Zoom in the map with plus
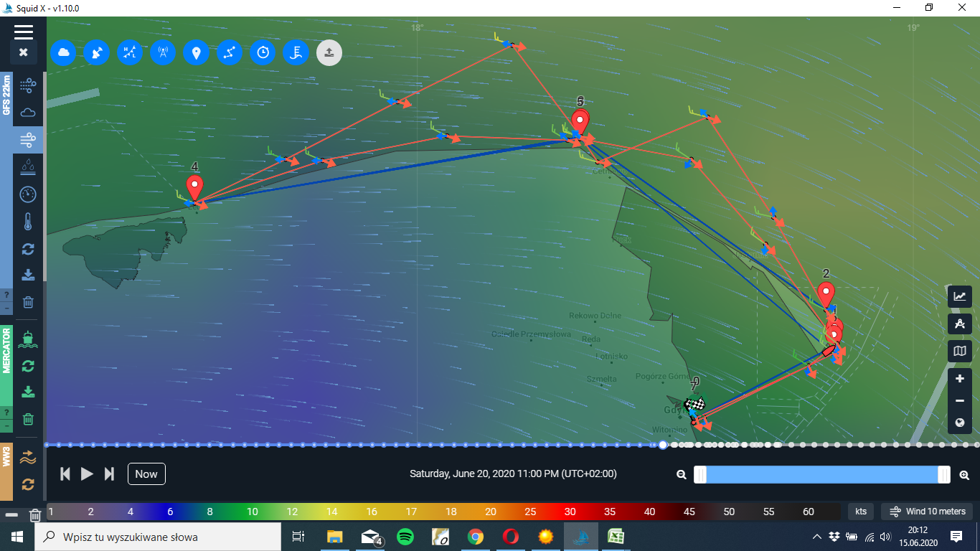 (x=960, y=379)
